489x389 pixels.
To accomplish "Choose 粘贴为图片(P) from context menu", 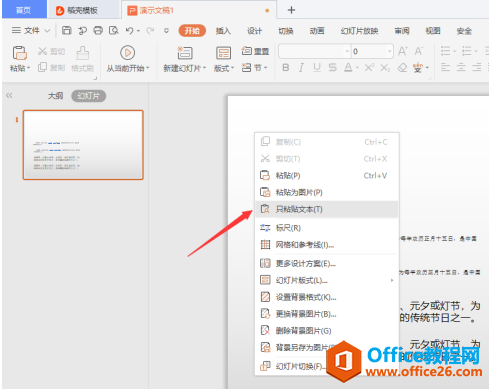I will [x=327, y=192].
